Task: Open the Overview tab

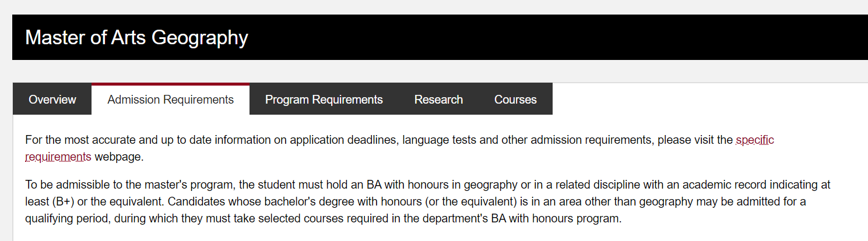Action: [52, 100]
